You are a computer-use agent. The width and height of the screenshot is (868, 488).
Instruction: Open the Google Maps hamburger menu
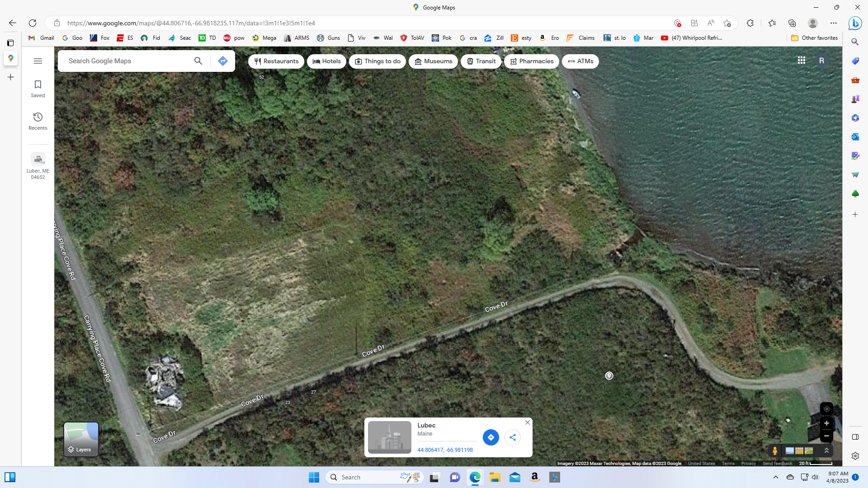[38, 61]
